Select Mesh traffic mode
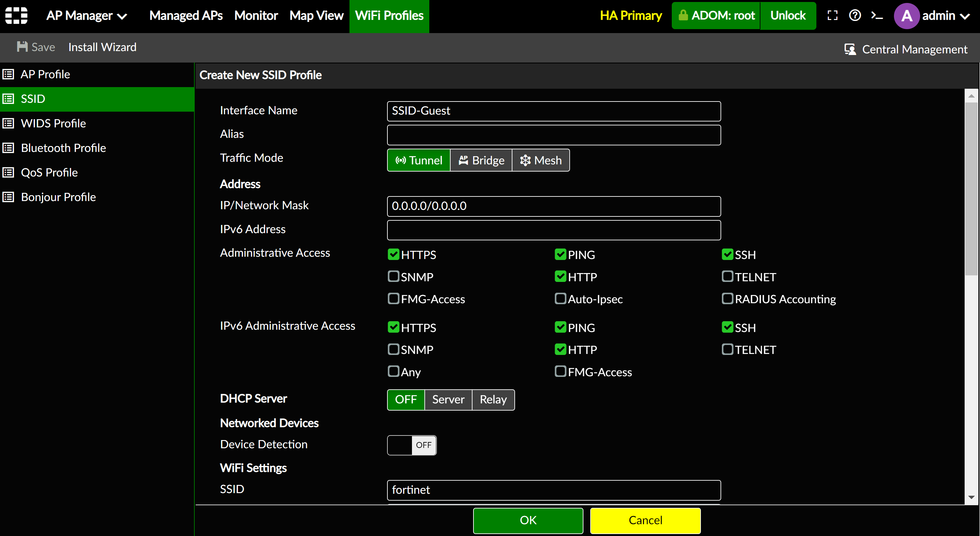This screenshot has width=980, height=536. 541,160
